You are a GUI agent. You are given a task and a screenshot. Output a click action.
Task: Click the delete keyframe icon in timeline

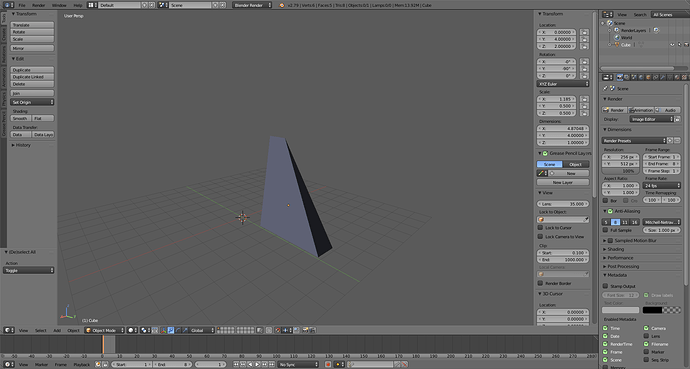pyautogui.click(x=404, y=364)
